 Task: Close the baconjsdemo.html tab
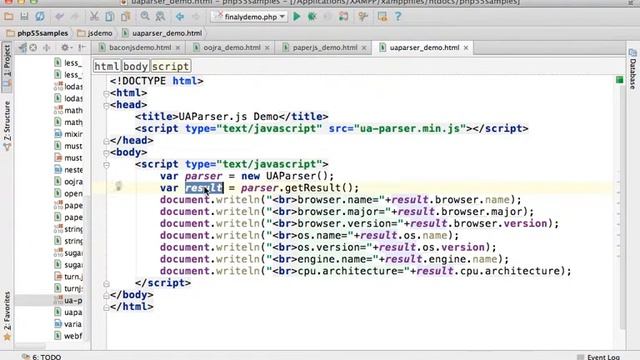point(178,48)
